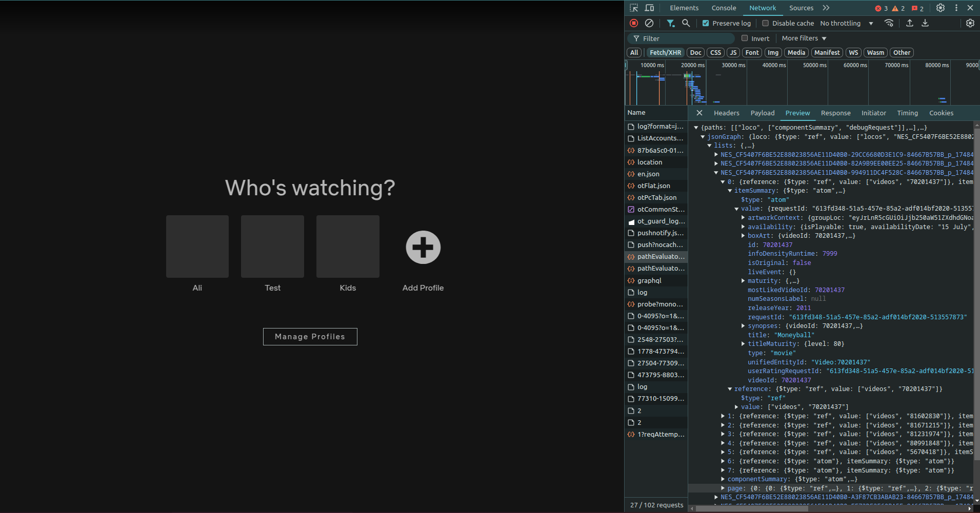Click the network Filter input field

681,38
